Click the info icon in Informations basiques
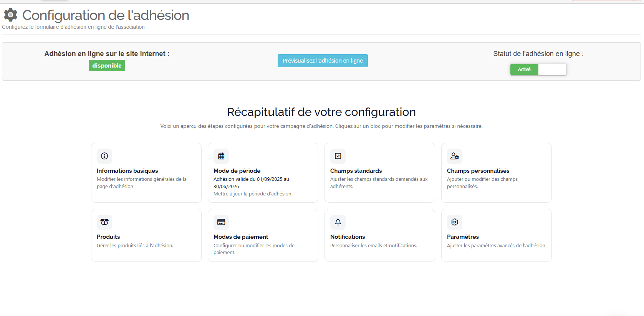644x316 pixels. 104,156
